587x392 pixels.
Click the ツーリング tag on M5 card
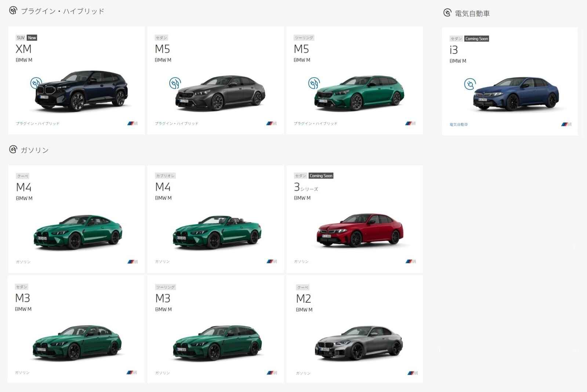click(304, 38)
